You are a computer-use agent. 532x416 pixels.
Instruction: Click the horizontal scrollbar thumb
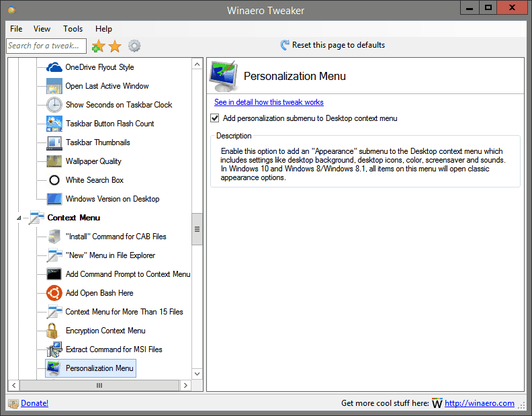tap(99, 386)
